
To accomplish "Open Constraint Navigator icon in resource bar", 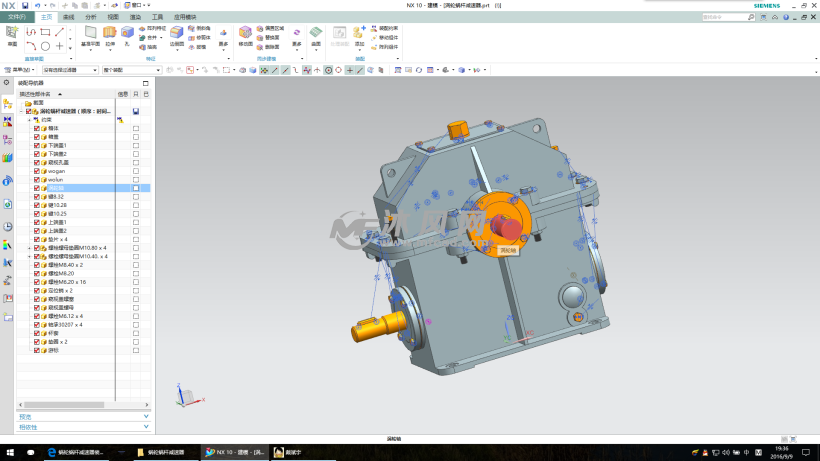I will pos(7,122).
